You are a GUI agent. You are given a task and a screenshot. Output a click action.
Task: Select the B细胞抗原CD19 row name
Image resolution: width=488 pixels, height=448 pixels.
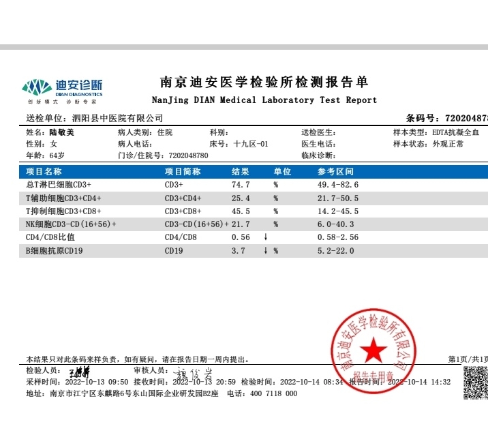pyautogui.click(x=54, y=251)
